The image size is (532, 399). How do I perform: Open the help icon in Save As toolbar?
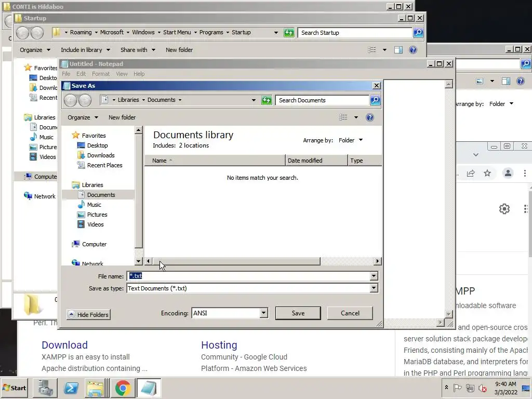(x=370, y=117)
